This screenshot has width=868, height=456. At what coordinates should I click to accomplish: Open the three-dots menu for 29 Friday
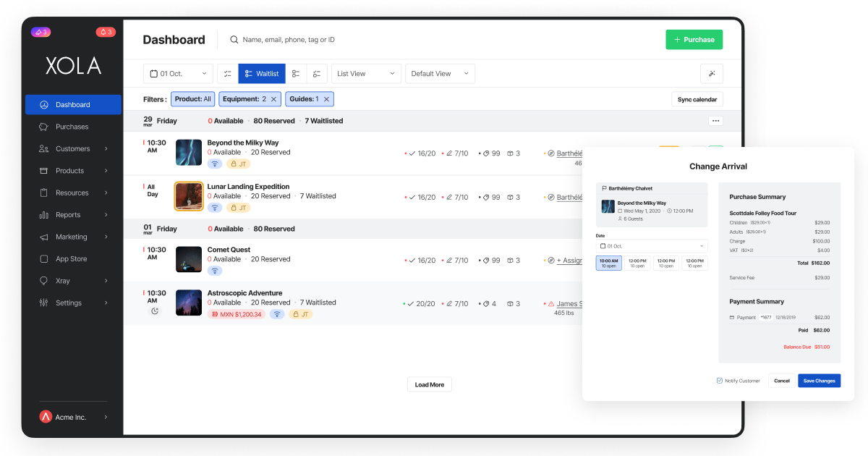[715, 121]
